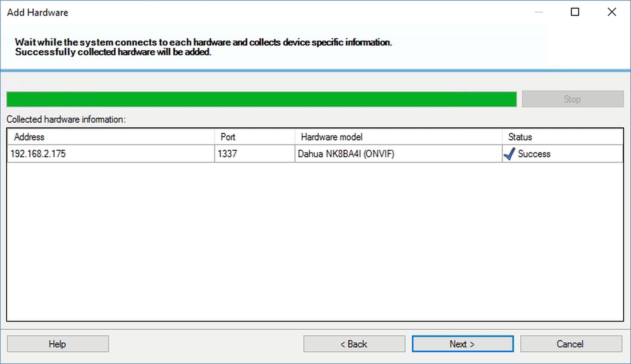Click the Collected hardware information label

click(x=66, y=119)
